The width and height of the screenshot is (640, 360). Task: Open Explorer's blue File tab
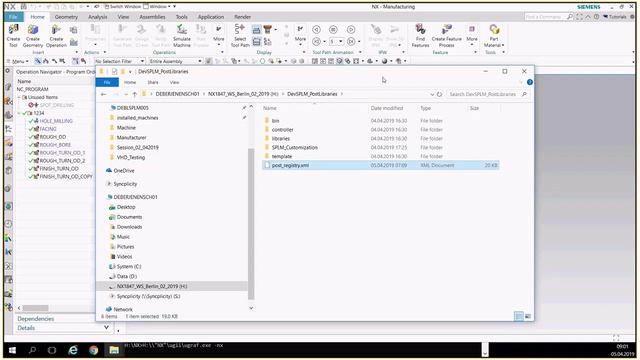pos(107,82)
